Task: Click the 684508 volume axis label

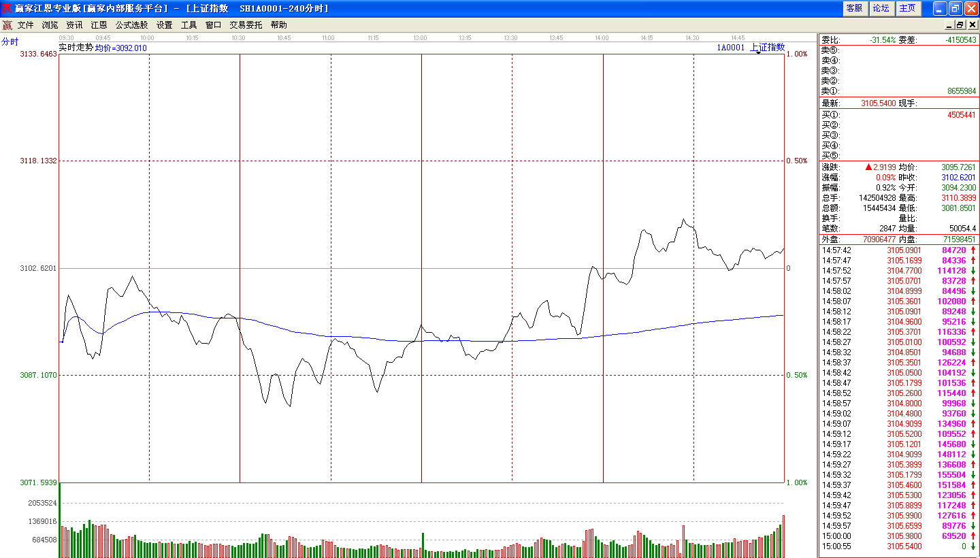Action: 44,540
